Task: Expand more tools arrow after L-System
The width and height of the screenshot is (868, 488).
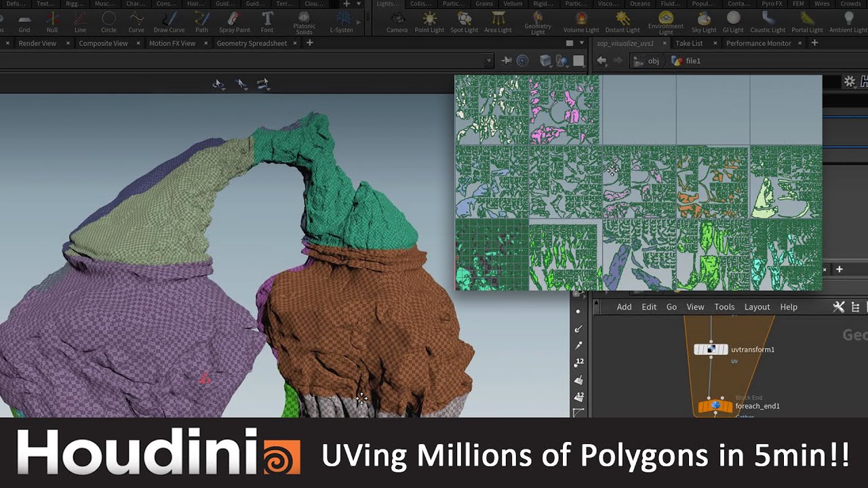Action: pyautogui.click(x=359, y=22)
